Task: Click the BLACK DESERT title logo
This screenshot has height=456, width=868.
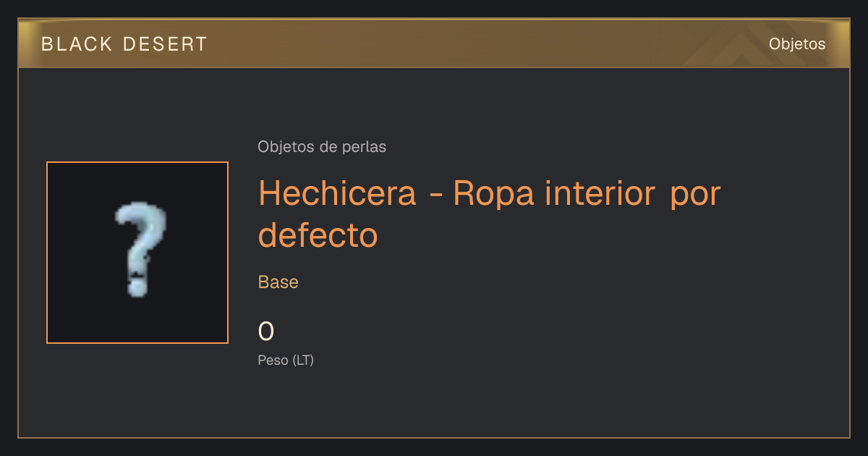Action: [124, 44]
